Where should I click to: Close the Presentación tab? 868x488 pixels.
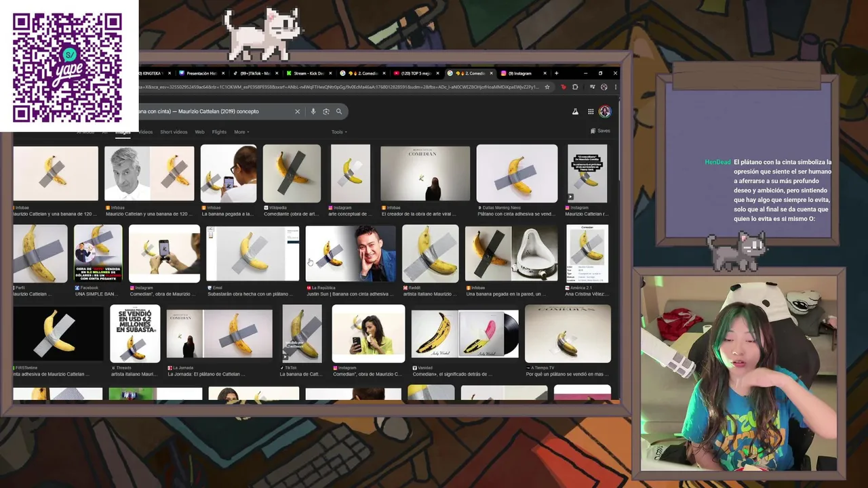coord(223,73)
